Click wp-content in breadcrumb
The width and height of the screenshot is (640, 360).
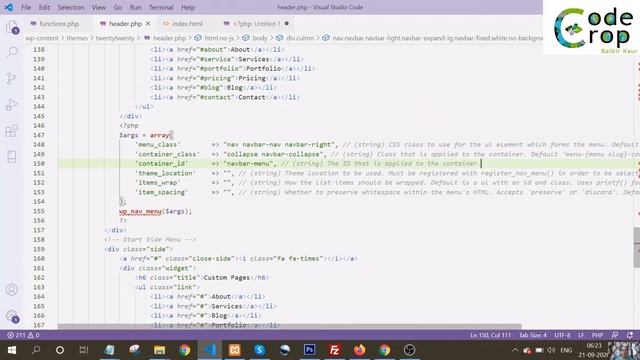click(x=42, y=38)
